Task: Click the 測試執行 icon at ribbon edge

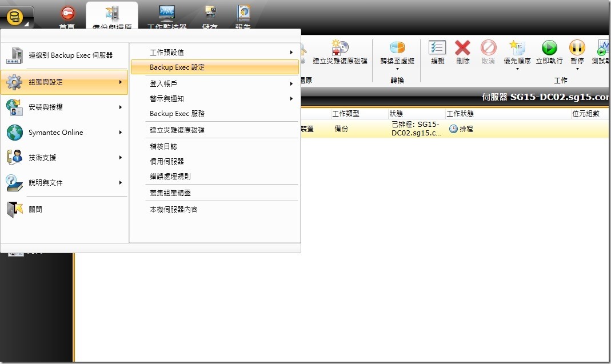Action: (x=604, y=47)
